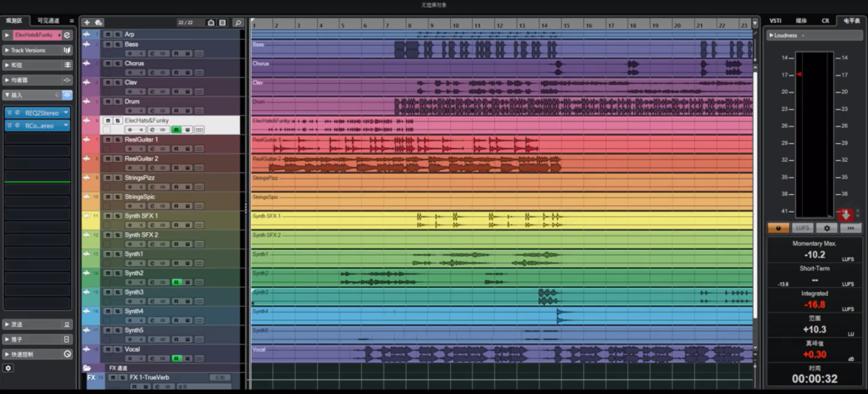Click the FX 1-TrueVerb volume value field
868x394 pixels.
(x=220, y=378)
